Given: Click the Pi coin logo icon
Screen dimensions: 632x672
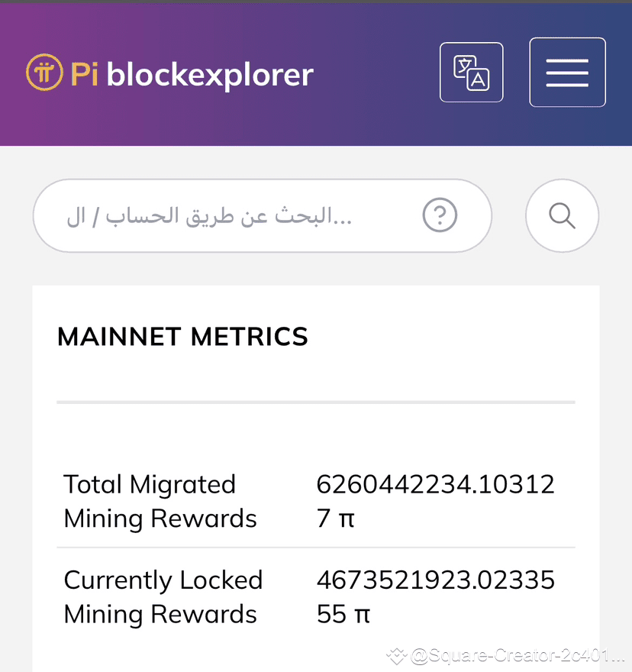Looking at the screenshot, I should pos(44,73).
